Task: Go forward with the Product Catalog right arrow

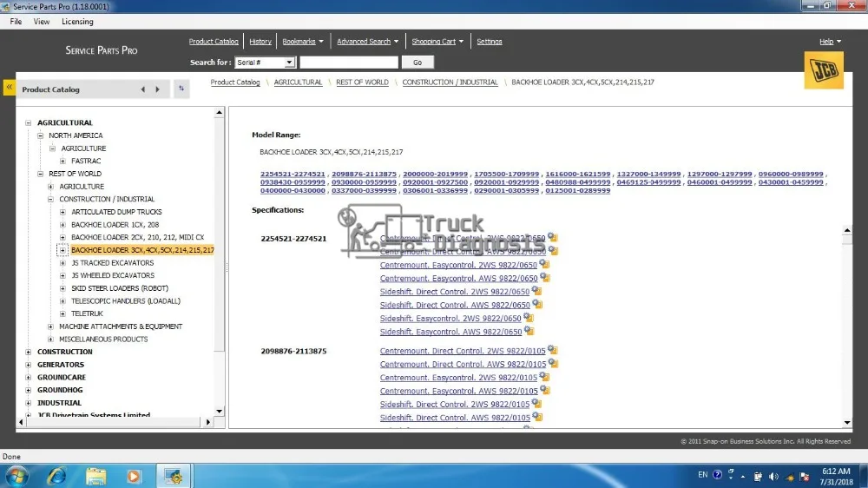Action: coord(158,89)
